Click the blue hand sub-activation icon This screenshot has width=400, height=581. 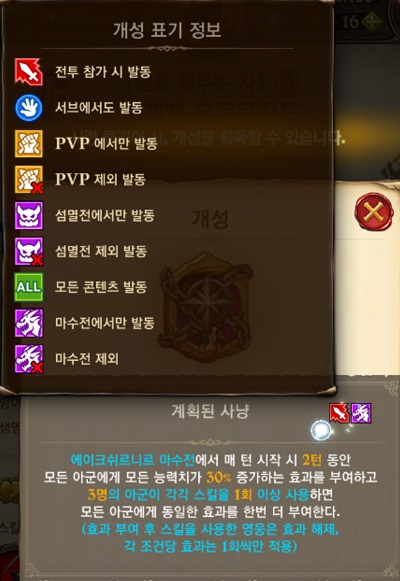click(29, 107)
